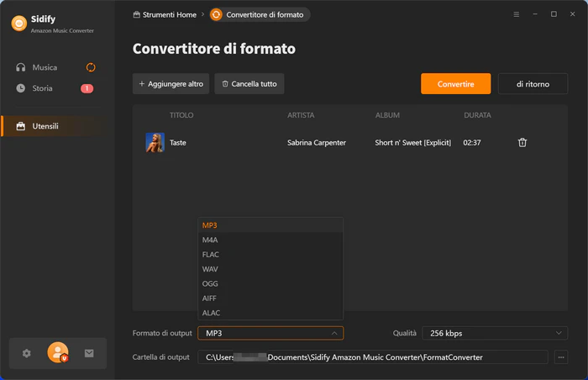Screen dimensions: 588x380
Task: Choose AIFF from format list
Action: [270, 298]
